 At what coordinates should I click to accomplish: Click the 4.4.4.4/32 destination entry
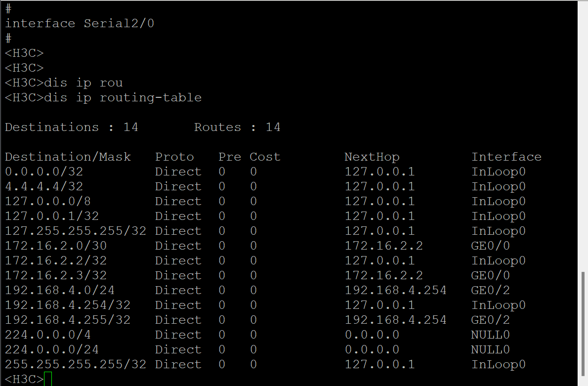44,187
